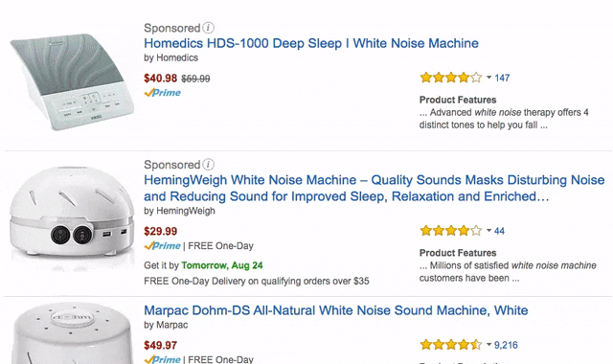
Task: Expand rating breakdown arrow next to 147 reviews
Action: tap(488, 78)
